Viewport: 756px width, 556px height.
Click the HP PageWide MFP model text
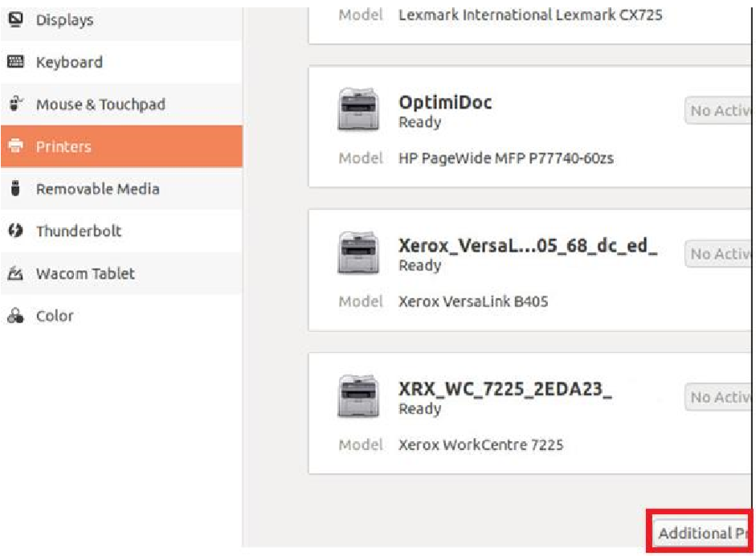(506, 158)
